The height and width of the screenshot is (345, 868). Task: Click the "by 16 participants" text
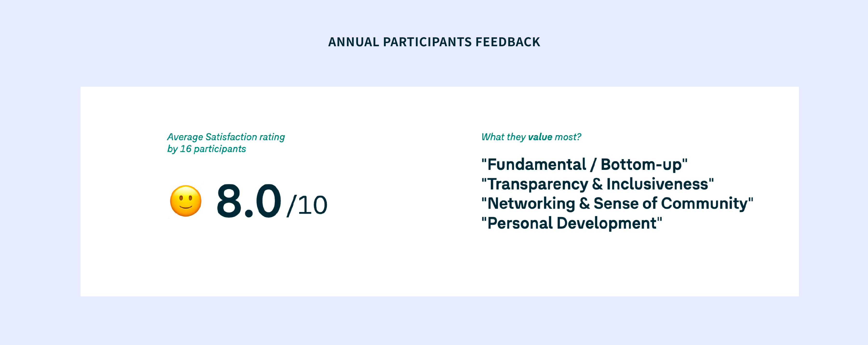pyautogui.click(x=207, y=149)
